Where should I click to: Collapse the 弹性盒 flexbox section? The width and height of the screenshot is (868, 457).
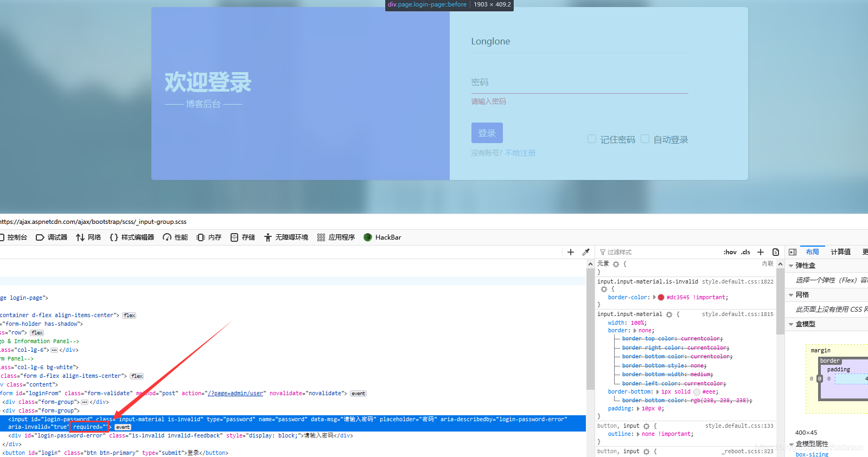791,266
